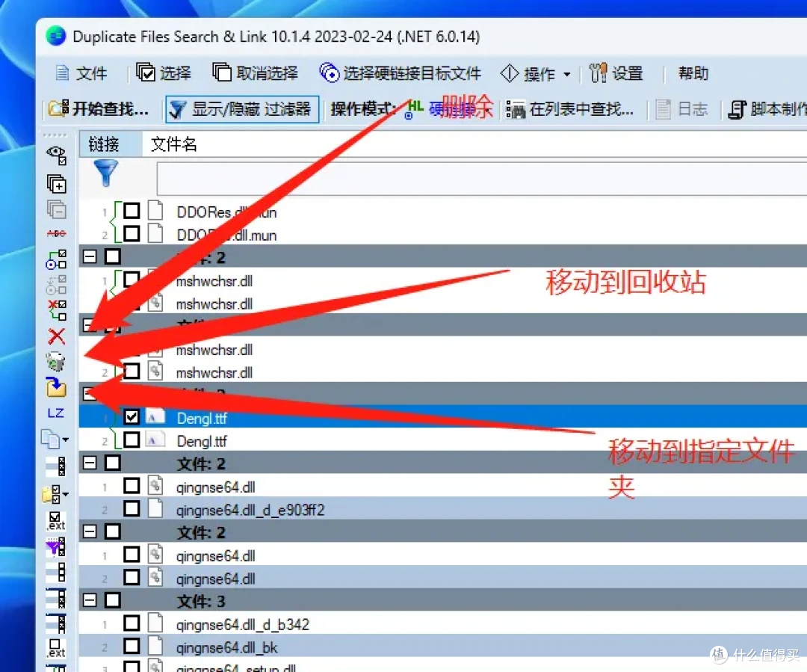Viewport: 807px width, 672px height.
Task: Open the copy files icon dropdown arrow
Action: 65,440
